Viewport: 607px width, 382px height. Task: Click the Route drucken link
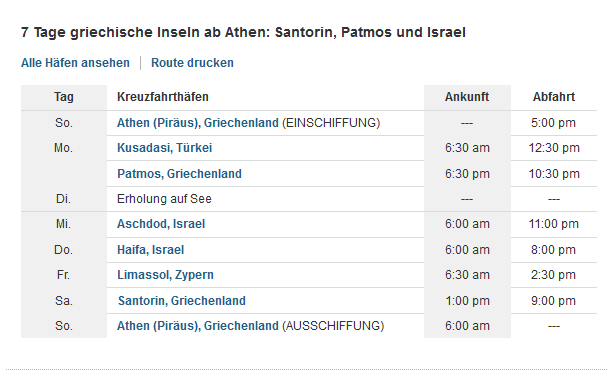coord(192,63)
